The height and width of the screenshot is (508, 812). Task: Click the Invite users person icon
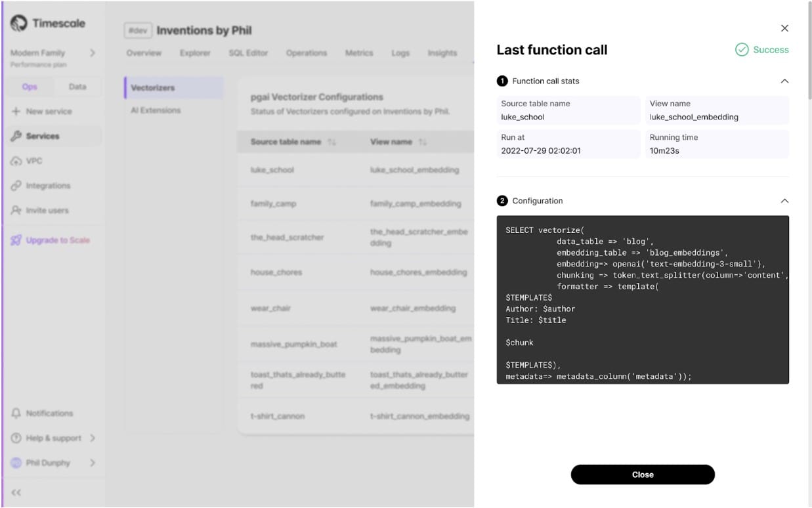[x=16, y=211]
